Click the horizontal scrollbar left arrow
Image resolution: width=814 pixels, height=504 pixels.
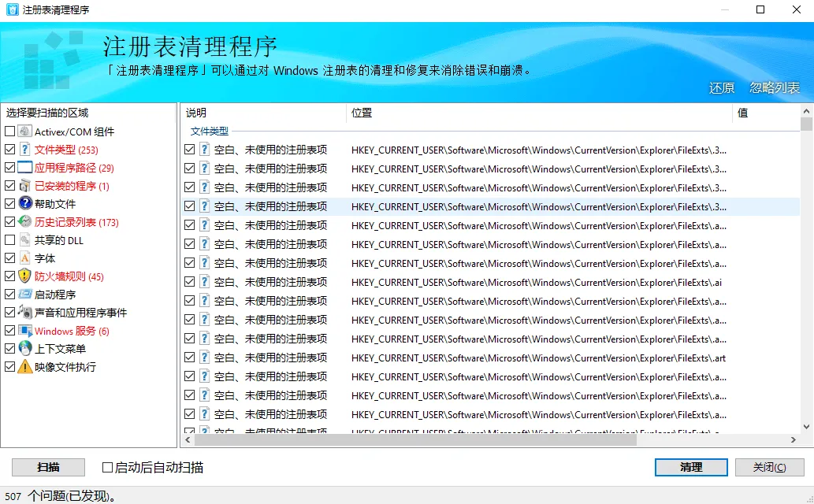pos(188,439)
